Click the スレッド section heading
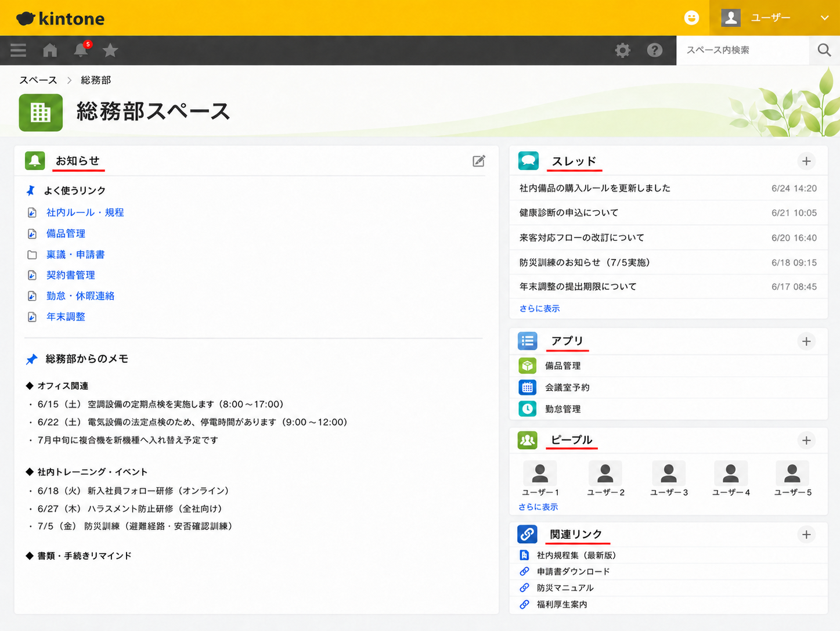 tap(574, 161)
